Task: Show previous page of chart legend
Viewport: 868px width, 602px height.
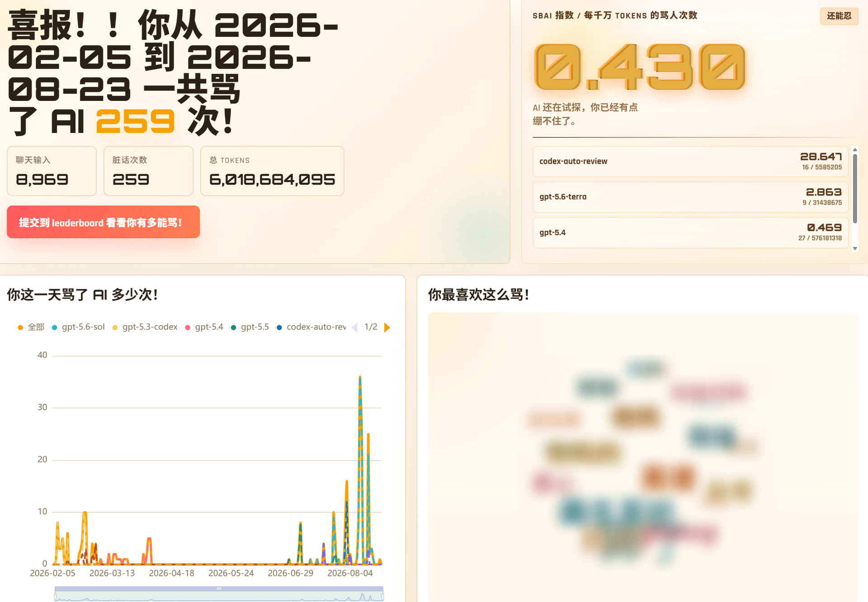Action: pyautogui.click(x=354, y=327)
